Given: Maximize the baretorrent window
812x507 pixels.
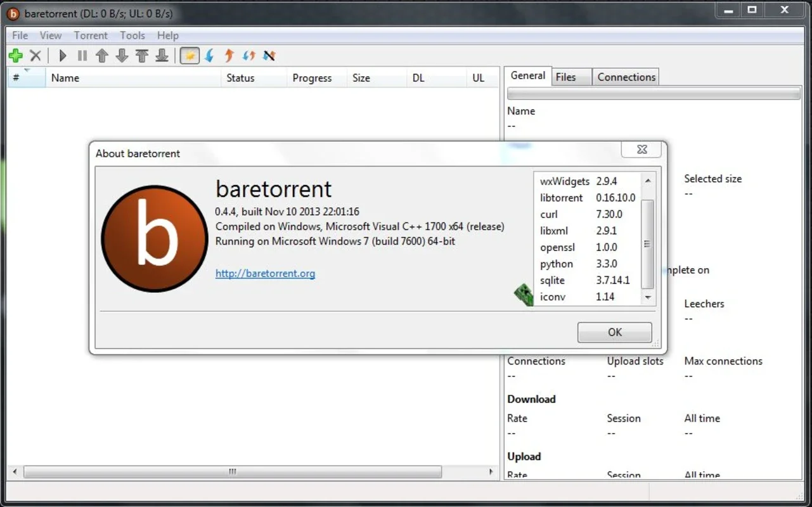Looking at the screenshot, I should pyautogui.click(x=752, y=10).
